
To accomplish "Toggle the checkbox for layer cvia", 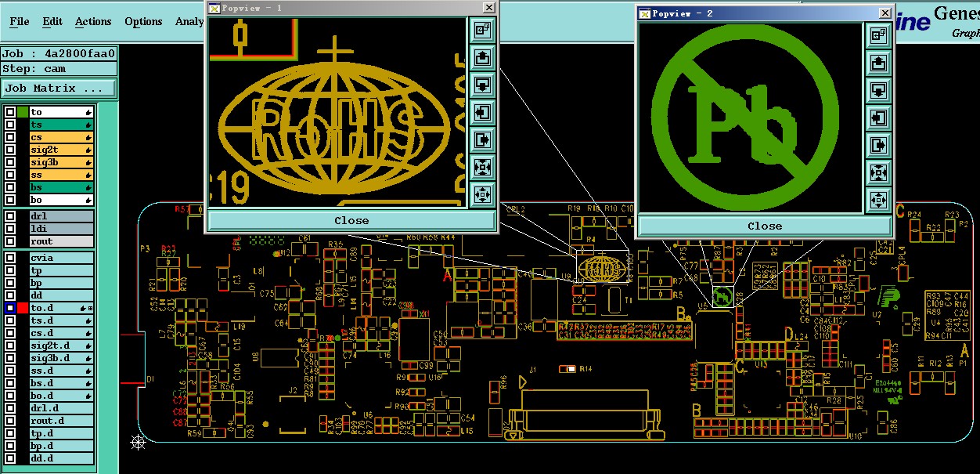I will (x=10, y=258).
